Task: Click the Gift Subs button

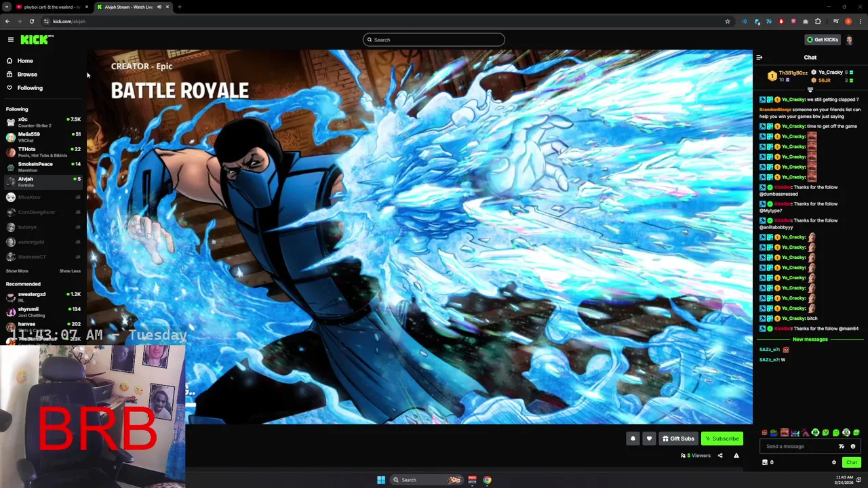Action: [x=678, y=439]
